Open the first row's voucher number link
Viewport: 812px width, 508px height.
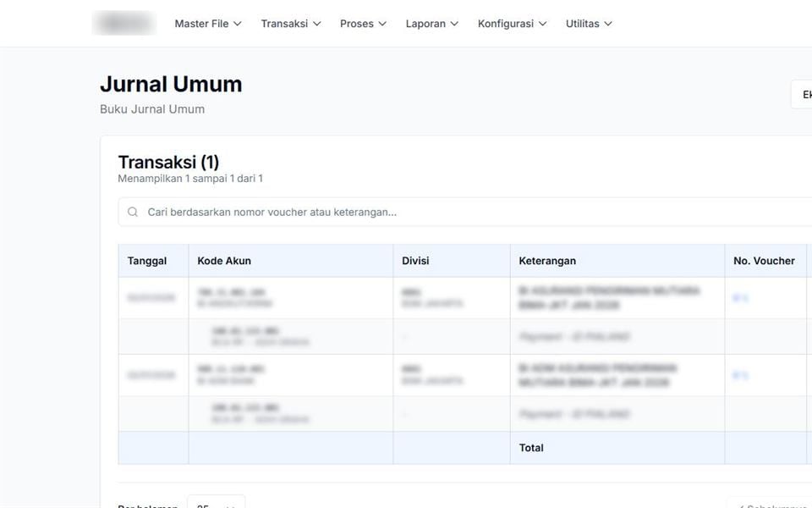click(740, 298)
